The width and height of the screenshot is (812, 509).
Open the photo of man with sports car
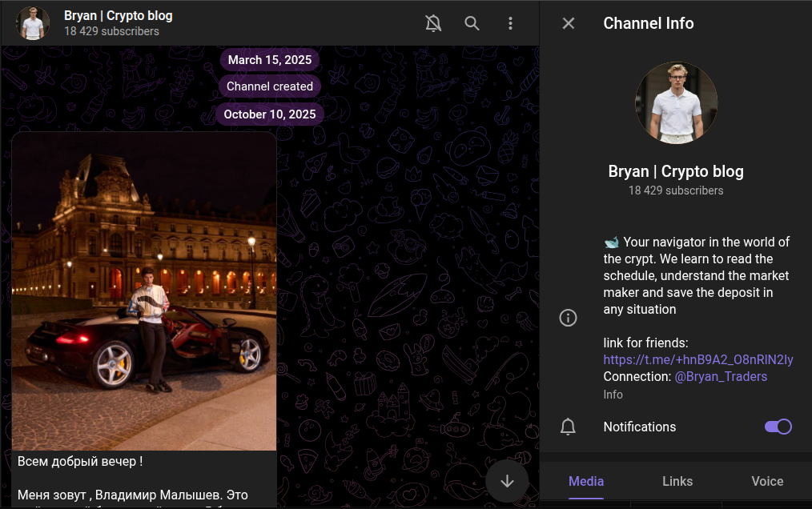[144, 291]
